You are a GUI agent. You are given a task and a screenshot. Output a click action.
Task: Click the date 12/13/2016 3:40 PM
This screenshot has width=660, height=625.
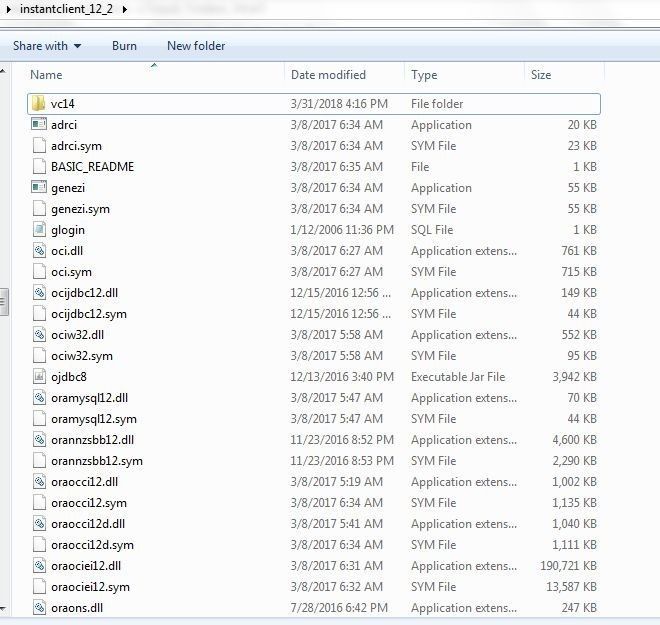click(342, 377)
